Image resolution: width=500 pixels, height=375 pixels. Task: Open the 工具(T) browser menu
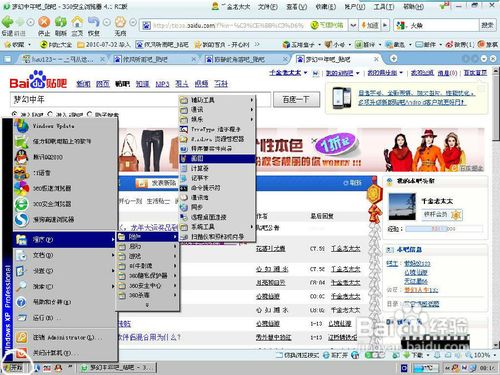[384, 7]
